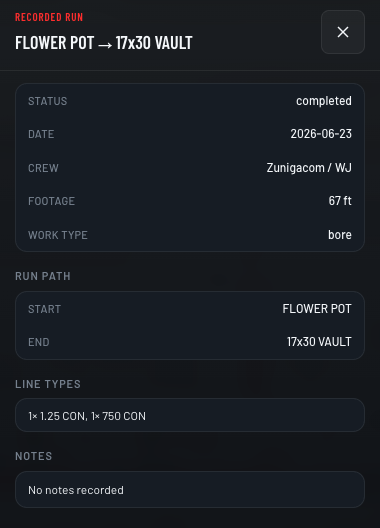Screen dimensions: 380x528
Task: Select the end point 17x30 VAULT value
Action: (x=319, y=342)
